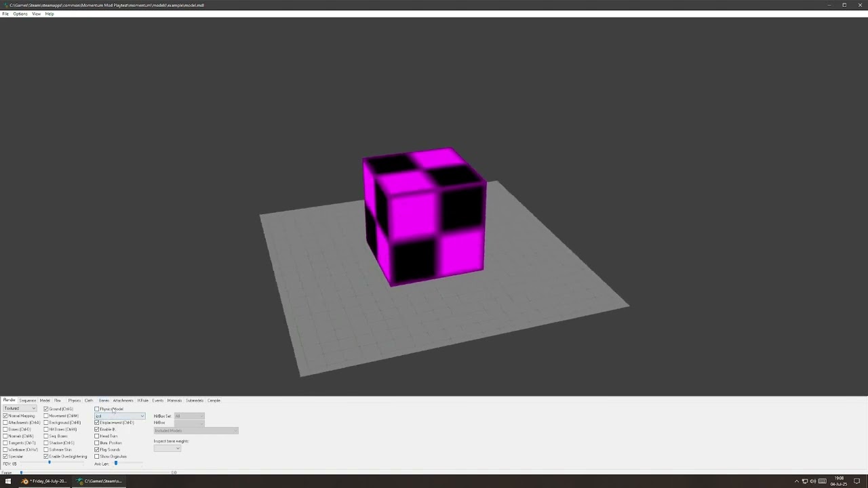
Task: Open the volume icon in system tray
Action: pos(812,481)
